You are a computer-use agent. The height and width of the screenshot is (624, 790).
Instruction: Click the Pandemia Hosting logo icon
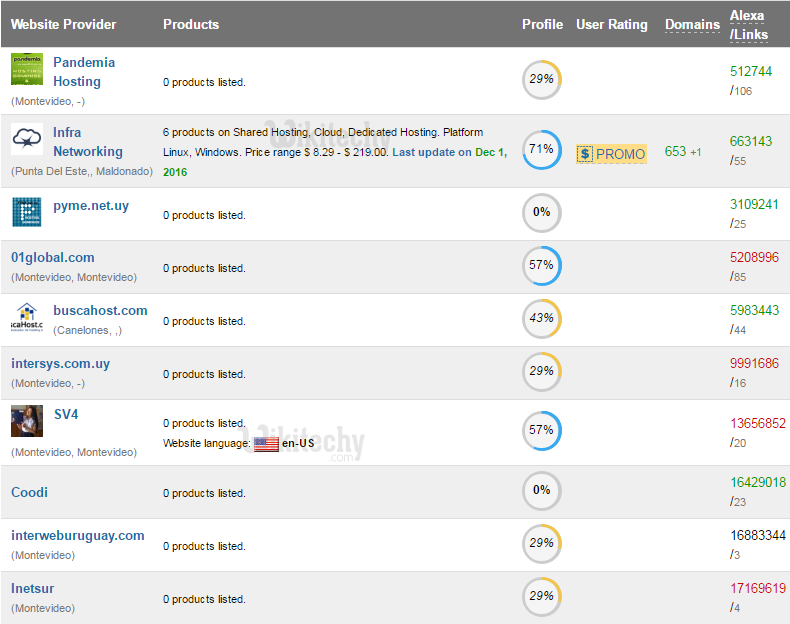pyautogui.click(x=27, y=70)
